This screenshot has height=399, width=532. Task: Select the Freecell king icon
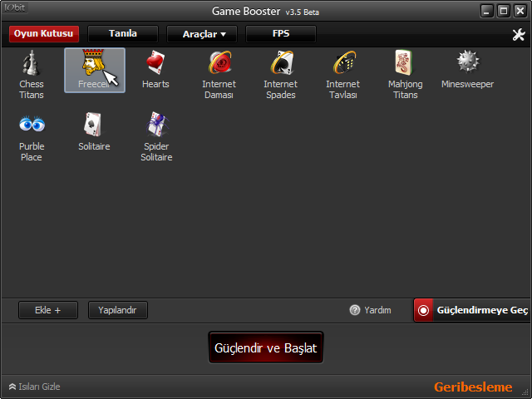point(92,62)
